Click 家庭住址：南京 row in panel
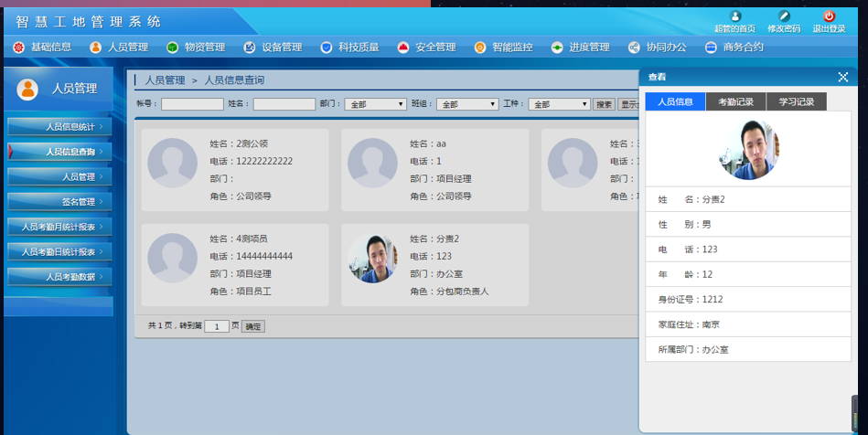Image resolution: width=868 pixels, height=435 pixels. click(x=748, y=324)
